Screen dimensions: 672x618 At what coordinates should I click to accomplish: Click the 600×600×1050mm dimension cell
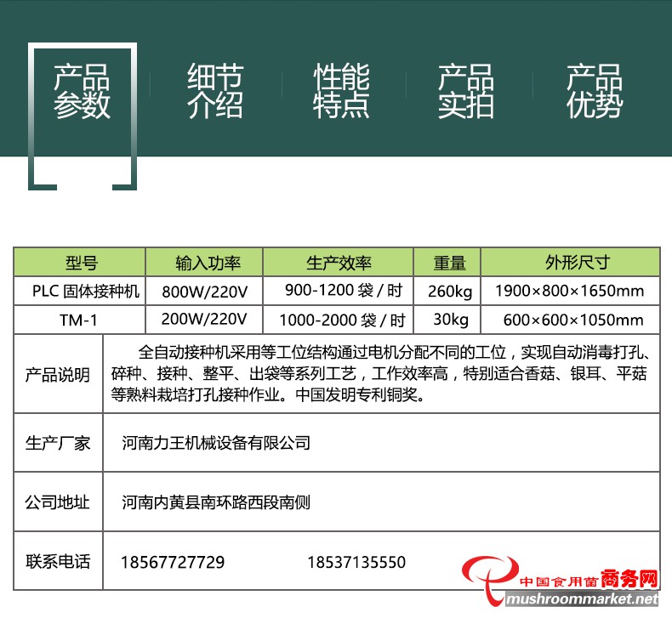click(x=571, y=320)
